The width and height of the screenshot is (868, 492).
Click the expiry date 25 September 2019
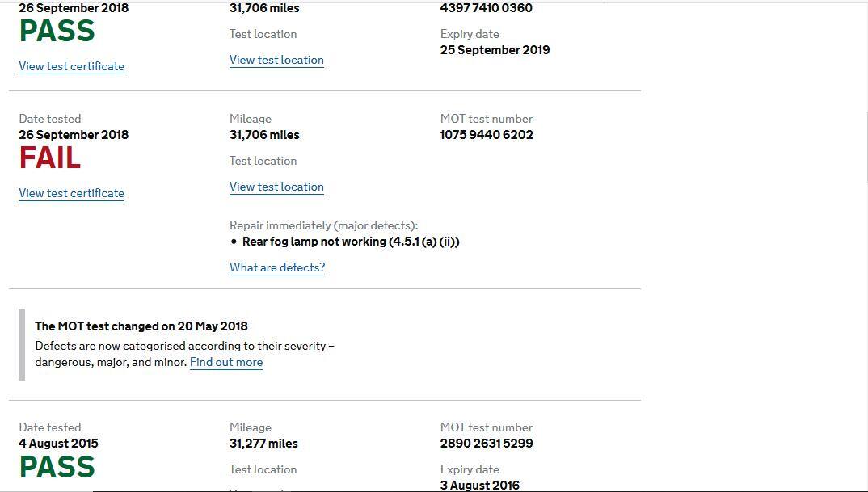[495, 50]
